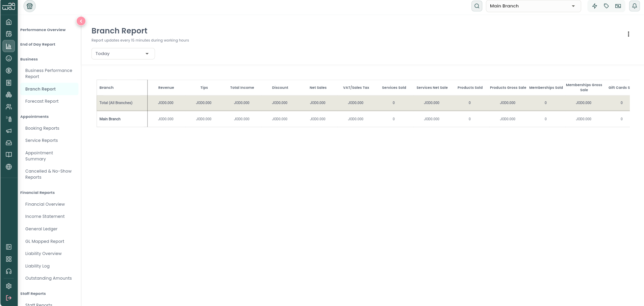
Task: Open the home icon in sidebar
Action: (9, 22)
